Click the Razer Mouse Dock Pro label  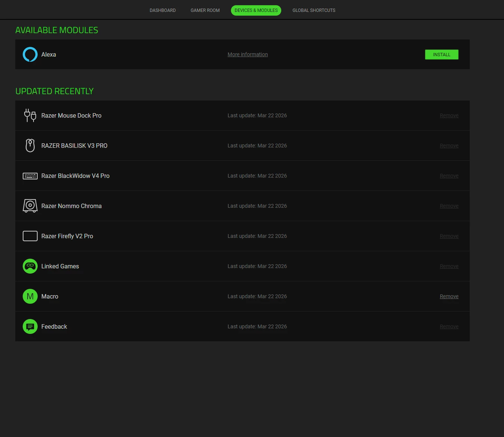point(72,115)
